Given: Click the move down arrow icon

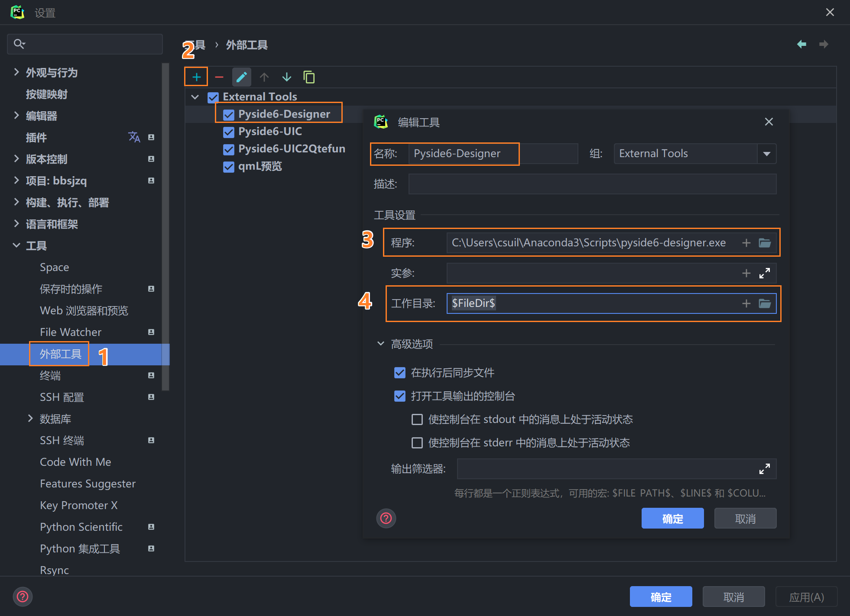Looking at the screenshot, I should [x=286, y=77].
